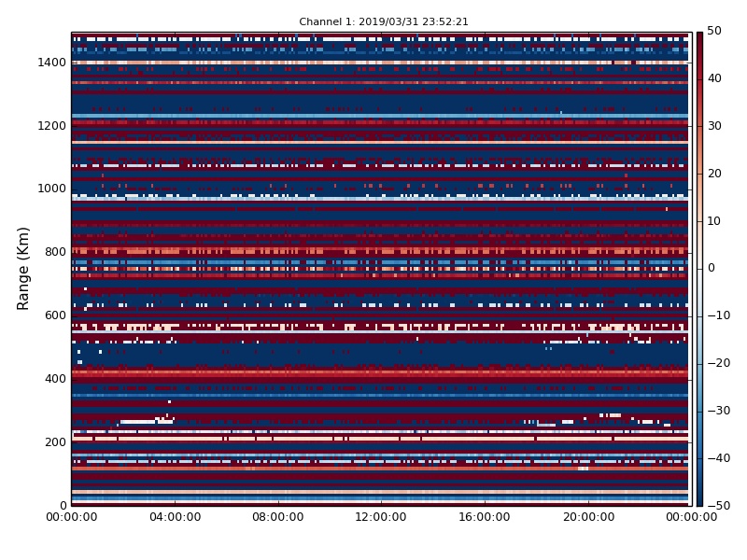Click the 400 range tick label

pos(55,379)
